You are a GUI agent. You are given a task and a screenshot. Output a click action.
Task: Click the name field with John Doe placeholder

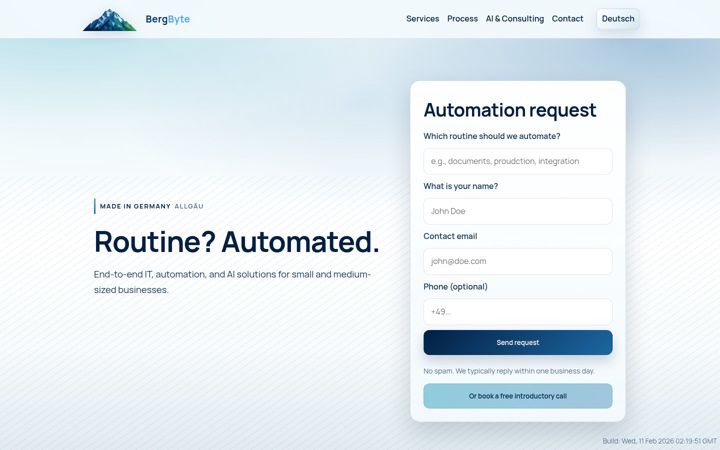point(518,211)
